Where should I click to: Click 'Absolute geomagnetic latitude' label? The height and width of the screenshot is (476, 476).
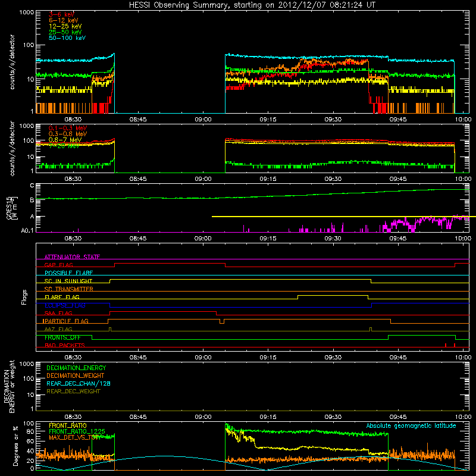coord(411,425)
